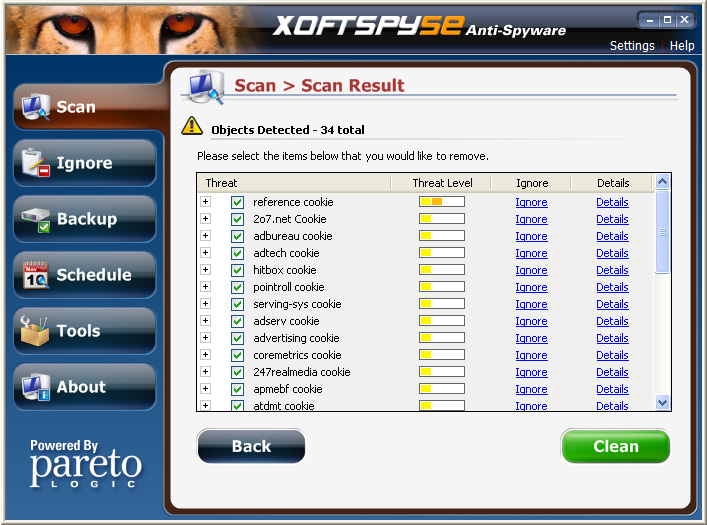Uncheck the adbureau cookie checkbox
The height and width of the screenshot is (525, 707).
click(238, 236)
